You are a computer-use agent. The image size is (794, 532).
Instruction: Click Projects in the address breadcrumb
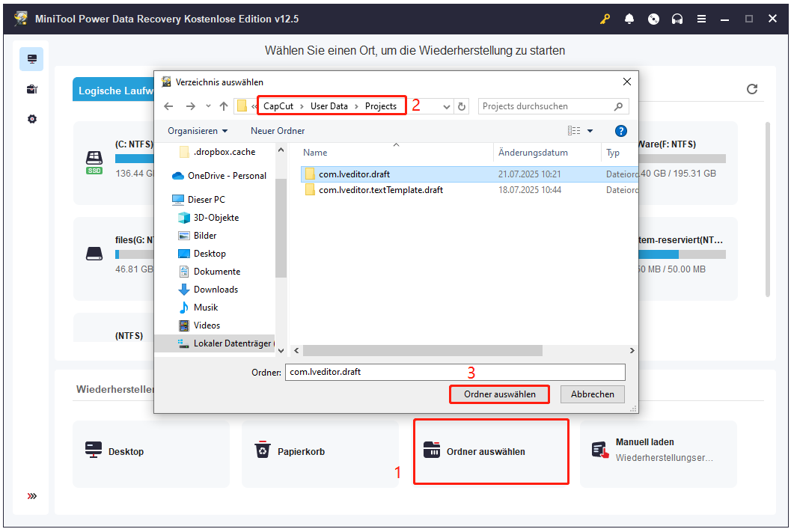coord(381,106)
